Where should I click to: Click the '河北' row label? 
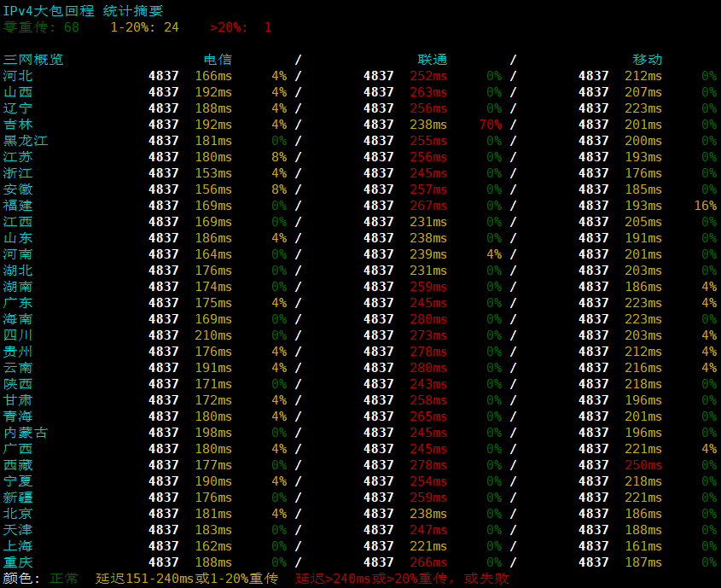(18, 76)
